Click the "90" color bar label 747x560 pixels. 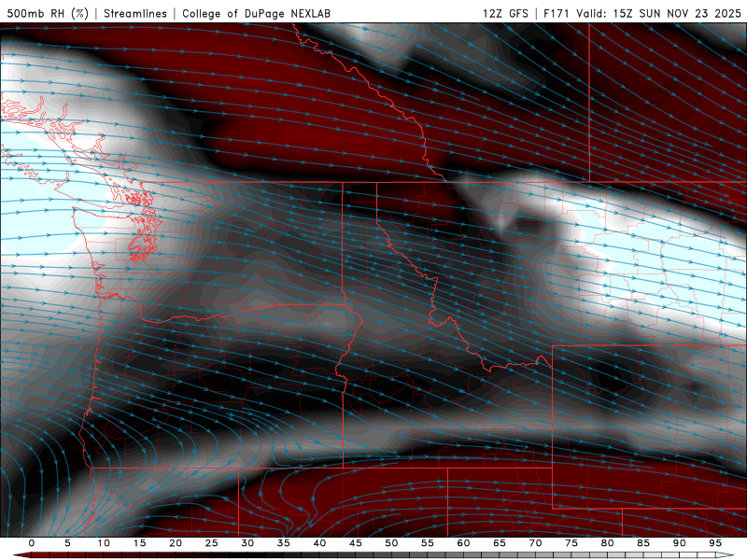[679, 543]
